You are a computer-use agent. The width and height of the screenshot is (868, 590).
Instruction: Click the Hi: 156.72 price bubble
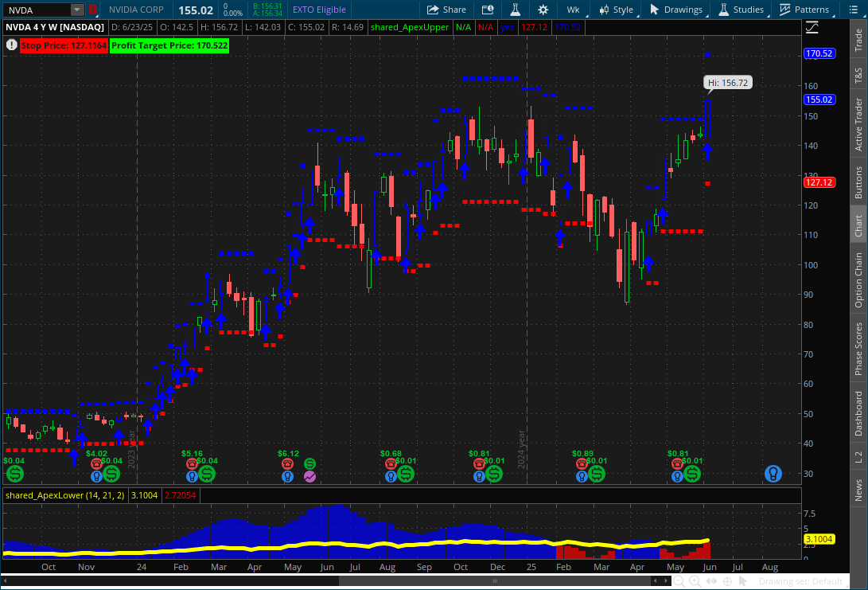[x=728, y=83]
